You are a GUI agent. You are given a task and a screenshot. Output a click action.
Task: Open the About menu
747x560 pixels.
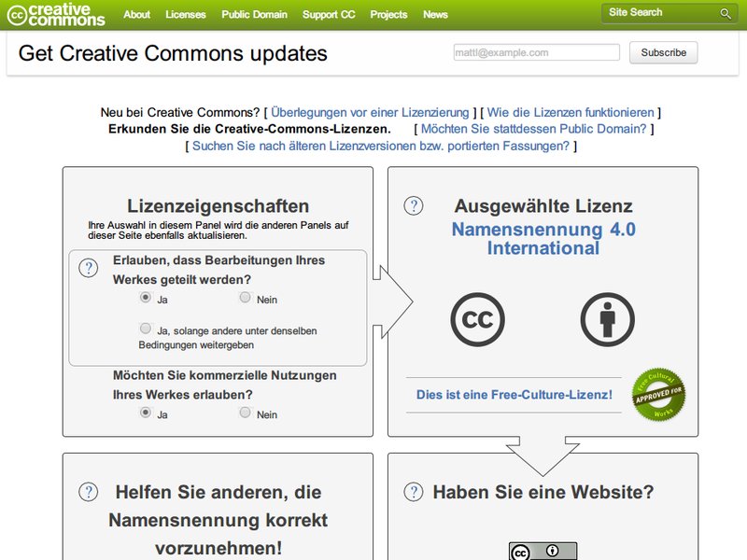(136, 14)
